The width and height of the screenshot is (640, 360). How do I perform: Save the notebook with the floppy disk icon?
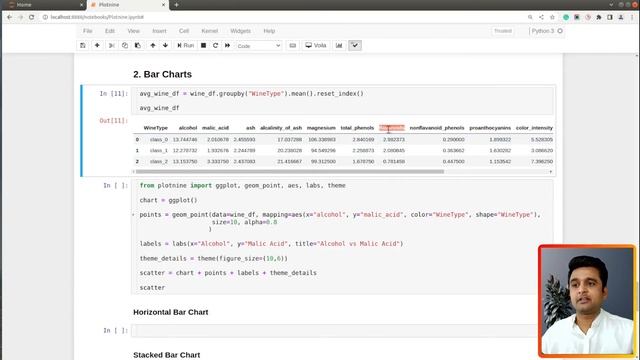pyautogui.click(x=83, y=45)
